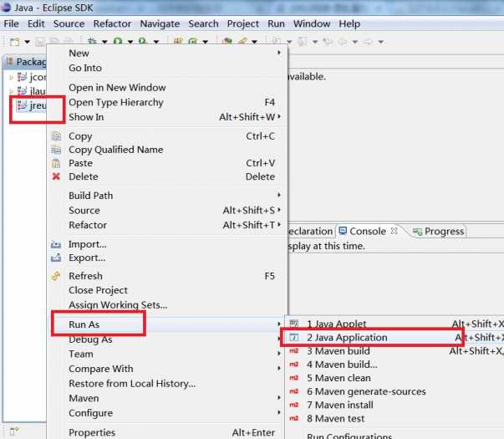Open the Debug As submenu

[167, 339]
